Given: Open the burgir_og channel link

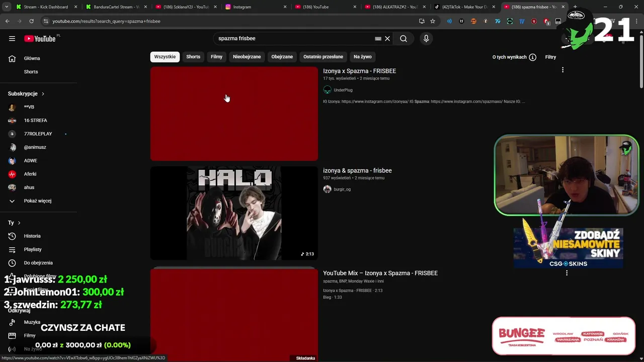Looking at the screenshot, I should (x=342, y=190).
